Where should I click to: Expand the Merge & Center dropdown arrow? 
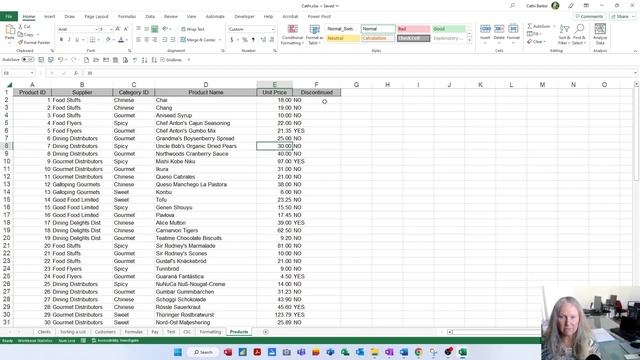pyautogui.click(x=220, y=40)
